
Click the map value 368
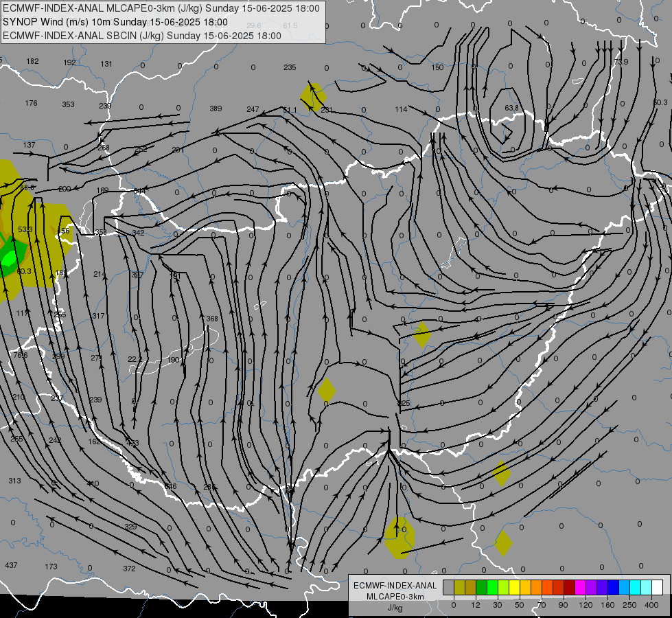point(211,319)
